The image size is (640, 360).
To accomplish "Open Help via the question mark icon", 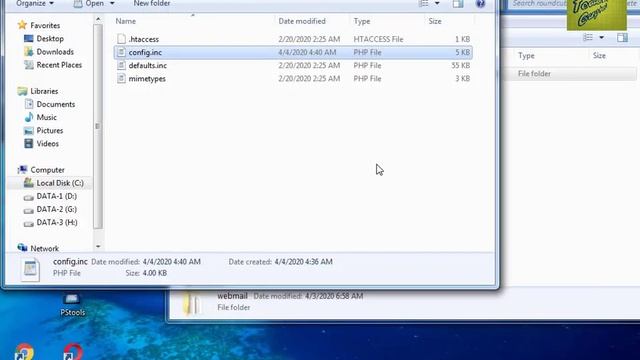I will click(x=480, y=4).
